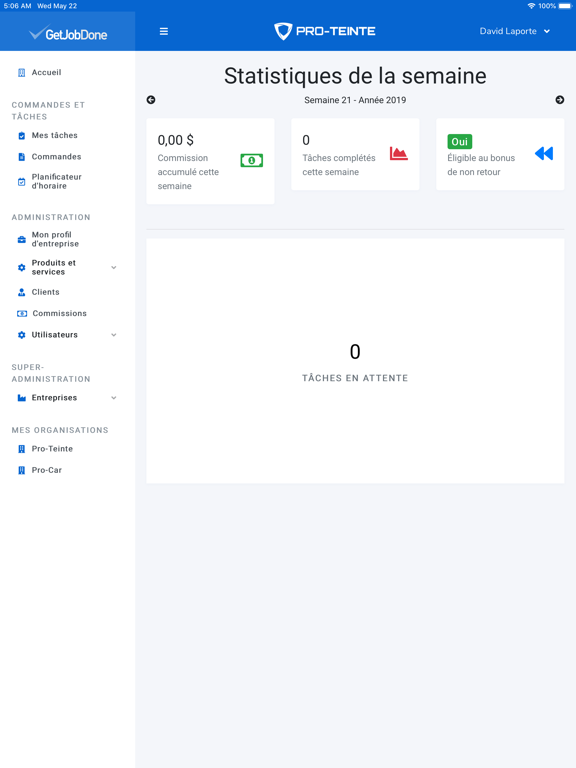Viewport: 576px width, 768px height.
Task: Tap the Wi-Fi status icon
Action: click(531, 6)
